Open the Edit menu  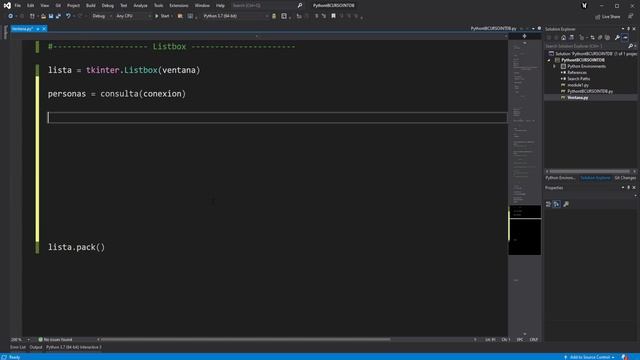[31, 6]
